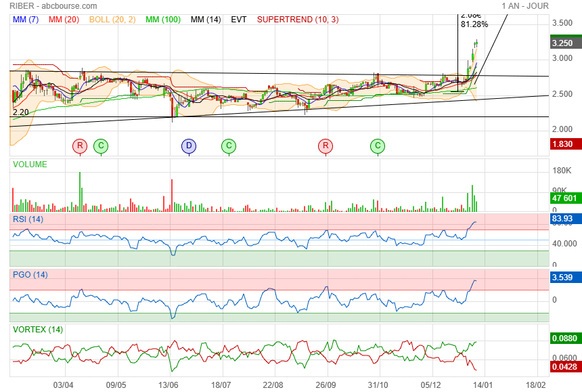Click the second red R event marker
582x392 pixels.
[x=326, y=146]
